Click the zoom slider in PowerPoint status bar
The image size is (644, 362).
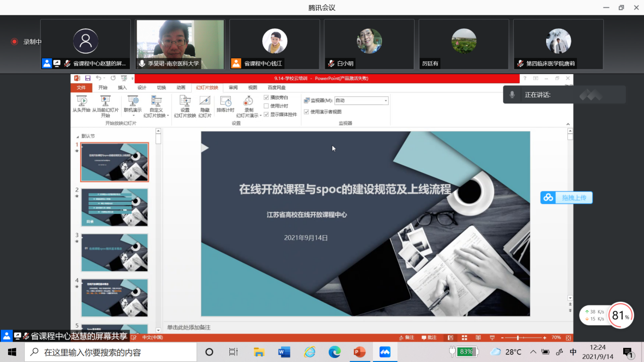pos(518,338)
